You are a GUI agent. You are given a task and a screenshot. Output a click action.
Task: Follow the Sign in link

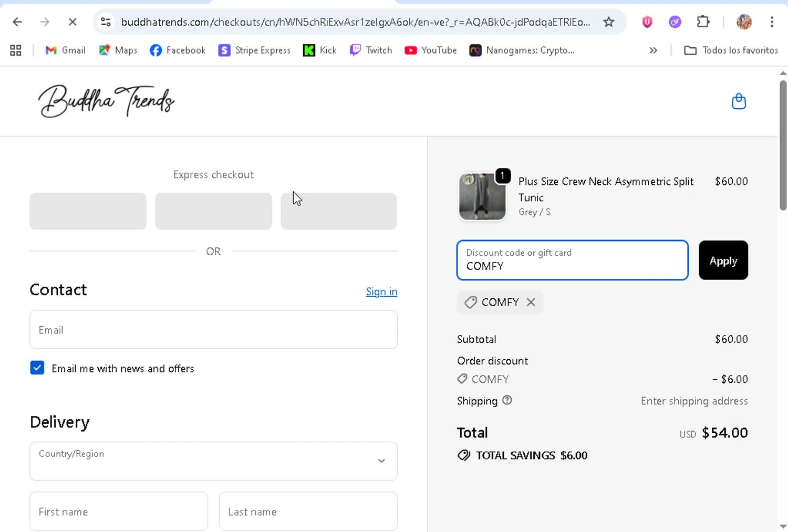tap(381, 291)
